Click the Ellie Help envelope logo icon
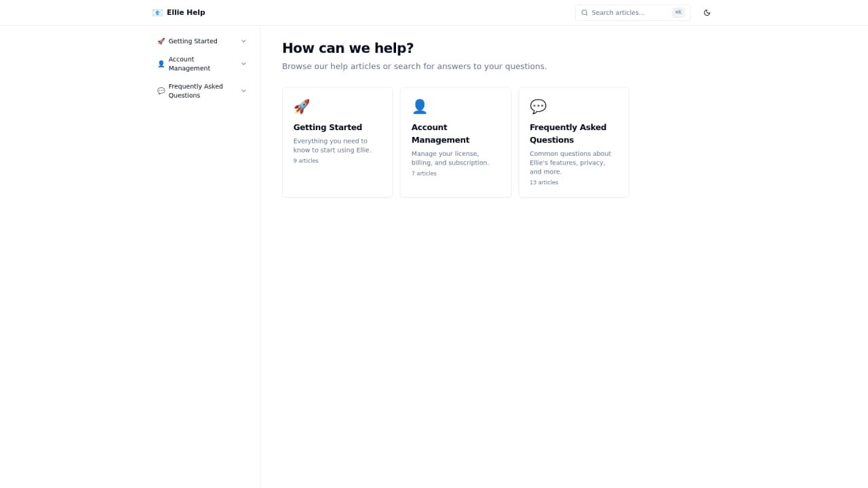Viewport: 868px width, 488px height. [x=157, y=12]
